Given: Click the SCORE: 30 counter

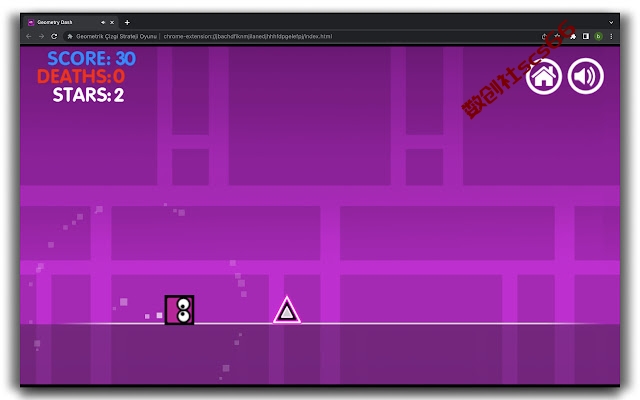Looking at the screenshot, I should pos(91,58).
